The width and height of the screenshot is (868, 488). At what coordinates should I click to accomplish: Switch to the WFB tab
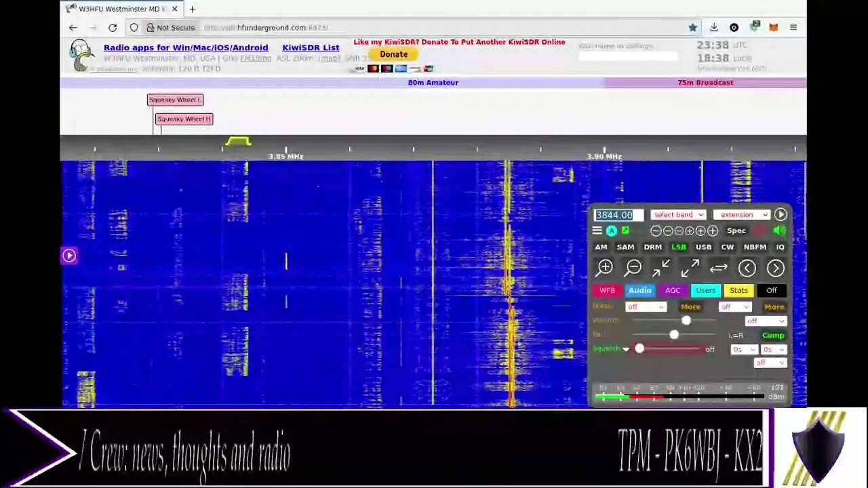point(607,291)
